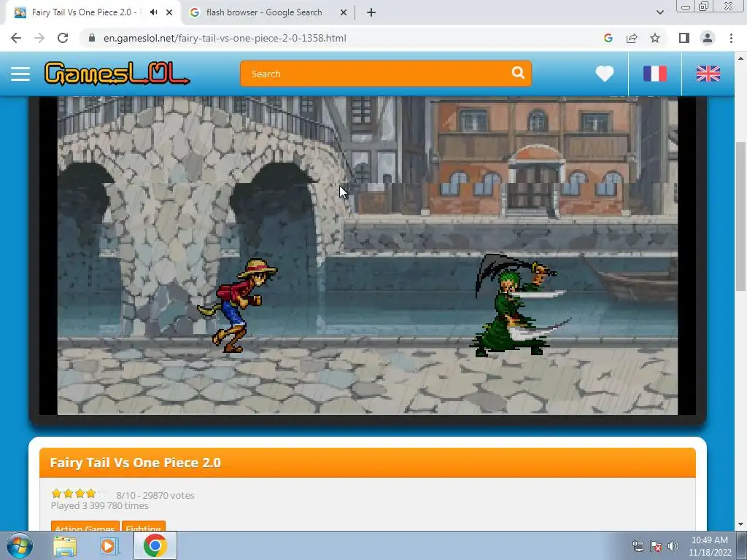Open the volume speaker tray icon
747x560 pixels.
[673, 546]
